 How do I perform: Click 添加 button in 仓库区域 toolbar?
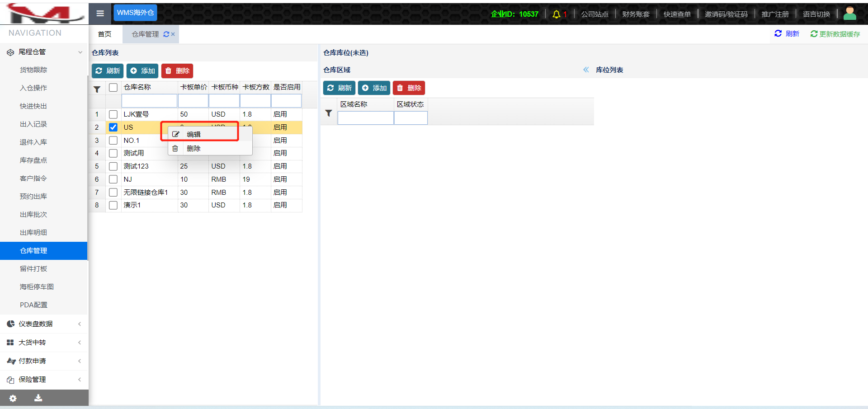point(374,88)
